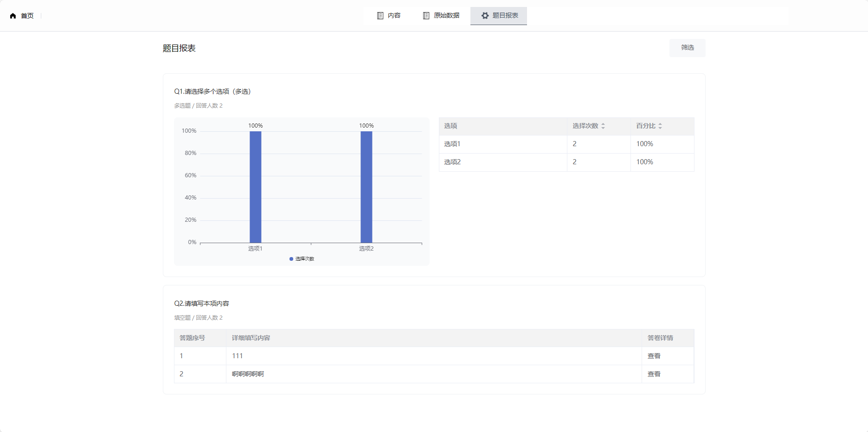Select the 选项1 table cell
The height and width of the screenshot is (432, 868).
503,144
